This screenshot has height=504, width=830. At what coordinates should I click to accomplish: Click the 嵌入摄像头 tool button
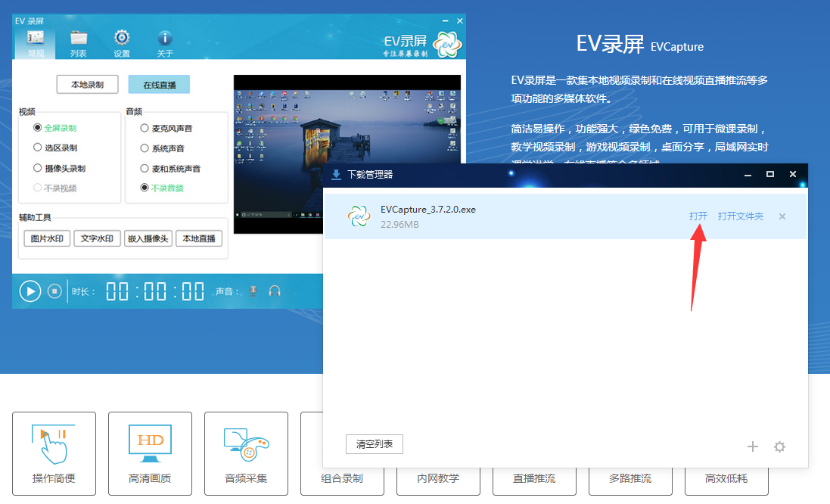point(148,239)
